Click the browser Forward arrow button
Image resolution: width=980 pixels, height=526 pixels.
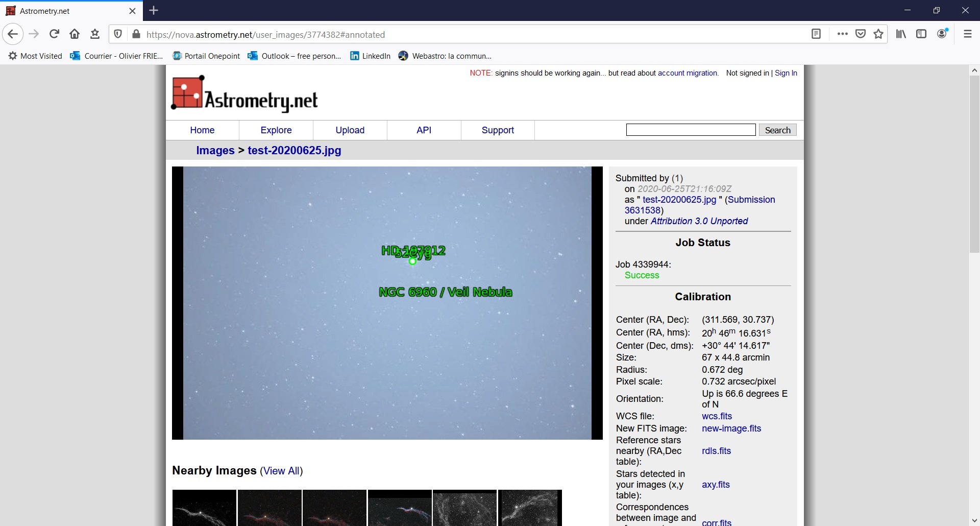tap(34, 34)
